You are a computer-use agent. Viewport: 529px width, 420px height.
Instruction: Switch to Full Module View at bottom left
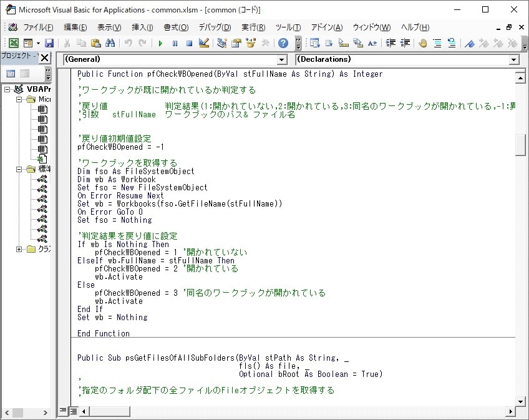[x=73, y=411]
